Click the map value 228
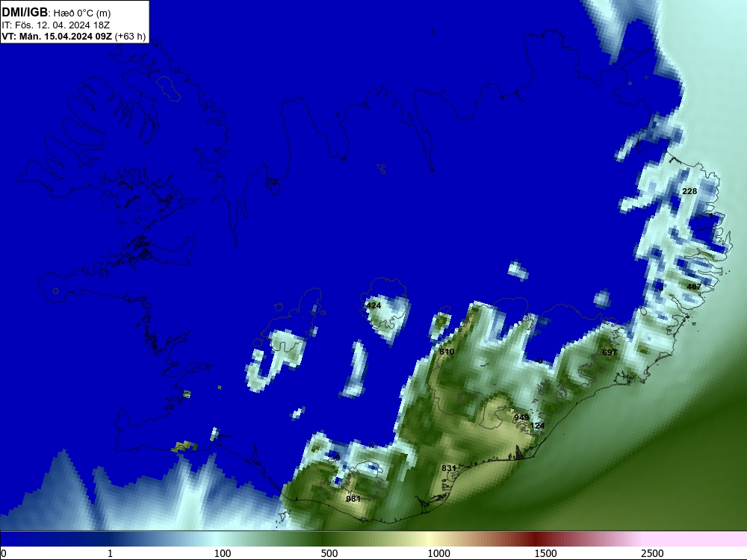The image size is (747, 560). click(689, 191)
